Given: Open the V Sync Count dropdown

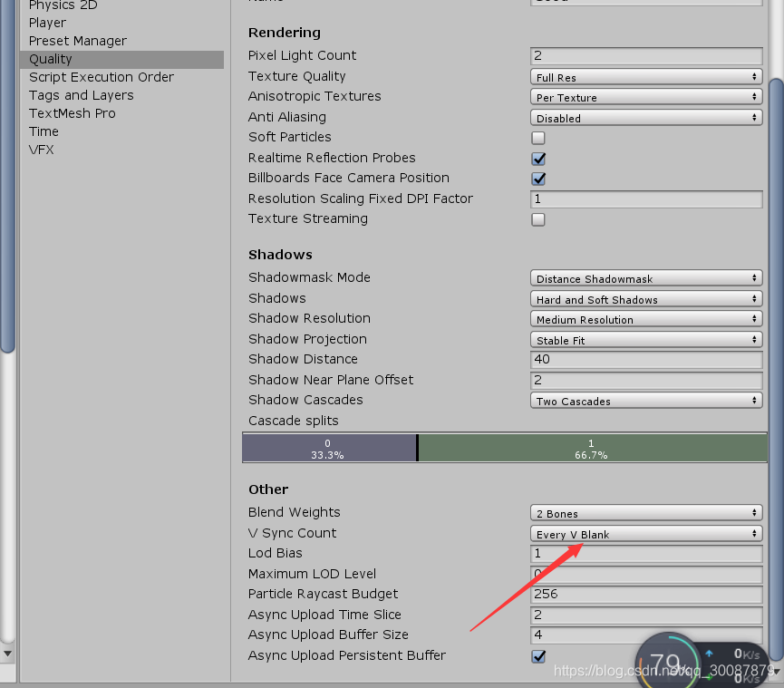Looking at the screenshot, I should (646, 534).
